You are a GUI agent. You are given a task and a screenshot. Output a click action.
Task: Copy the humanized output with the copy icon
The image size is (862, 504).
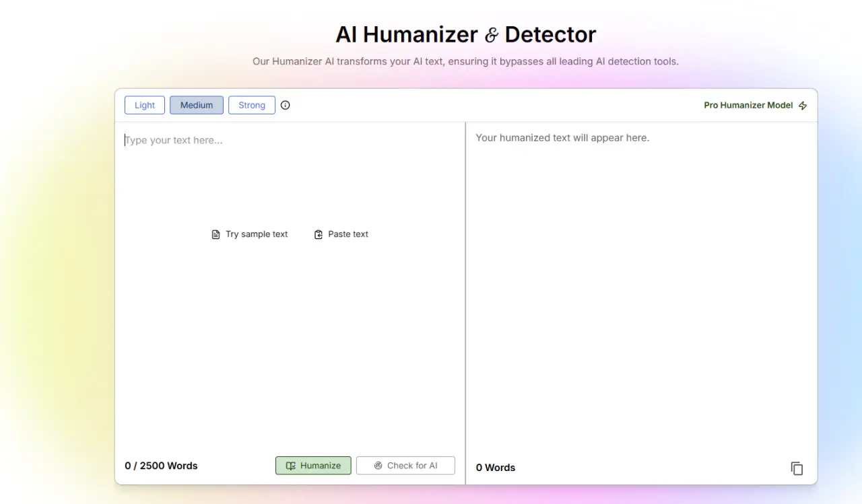click(x=797, y=468)
